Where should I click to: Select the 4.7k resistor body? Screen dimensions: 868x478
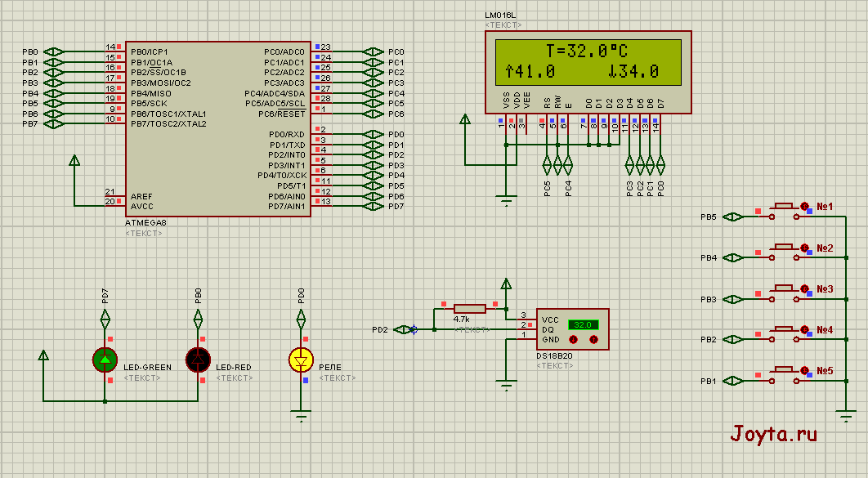tap(469, 308)
